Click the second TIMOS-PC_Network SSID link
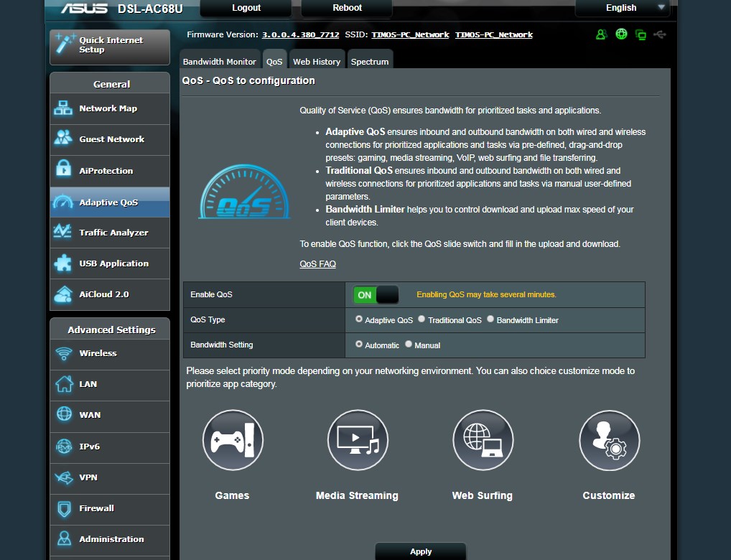Viewport: 731px width, 560px height. pyautogui.click(x=494, y=35)
